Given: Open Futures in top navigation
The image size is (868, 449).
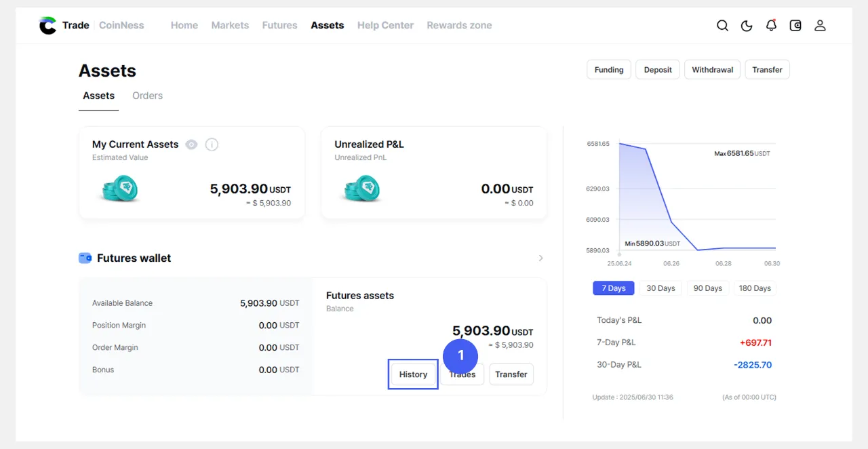Looking at the screenshot, I should pyautogui.click(x=279, y=25).
